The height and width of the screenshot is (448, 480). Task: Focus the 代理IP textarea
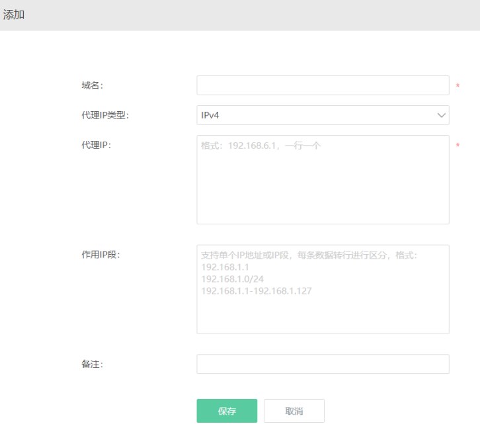(x=323, y=179)
